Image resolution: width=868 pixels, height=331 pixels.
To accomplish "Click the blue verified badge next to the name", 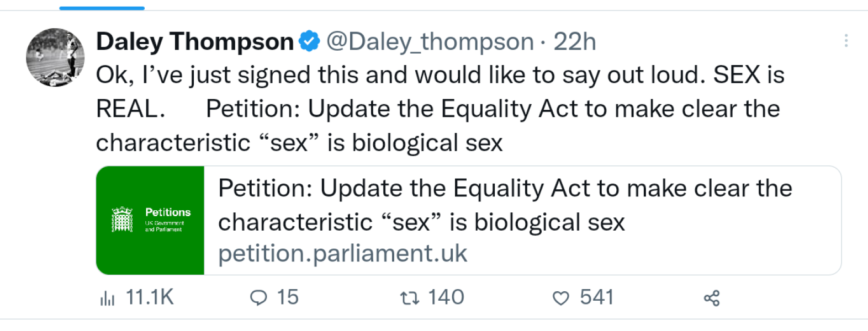I will click(309, 40).
